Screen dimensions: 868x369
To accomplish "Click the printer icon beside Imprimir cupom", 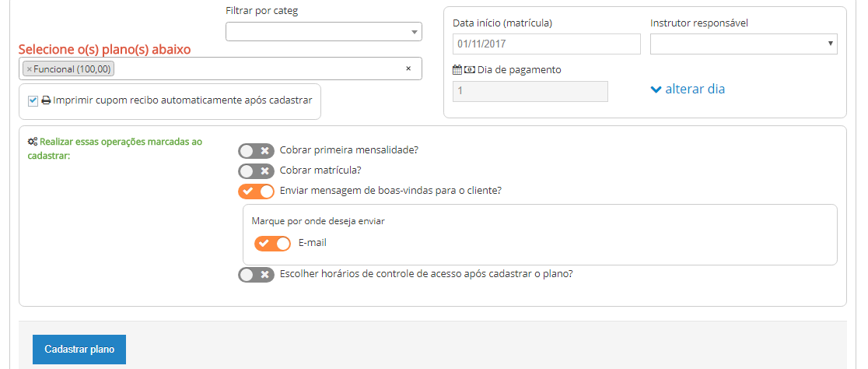I will click(x=46, y=100).
